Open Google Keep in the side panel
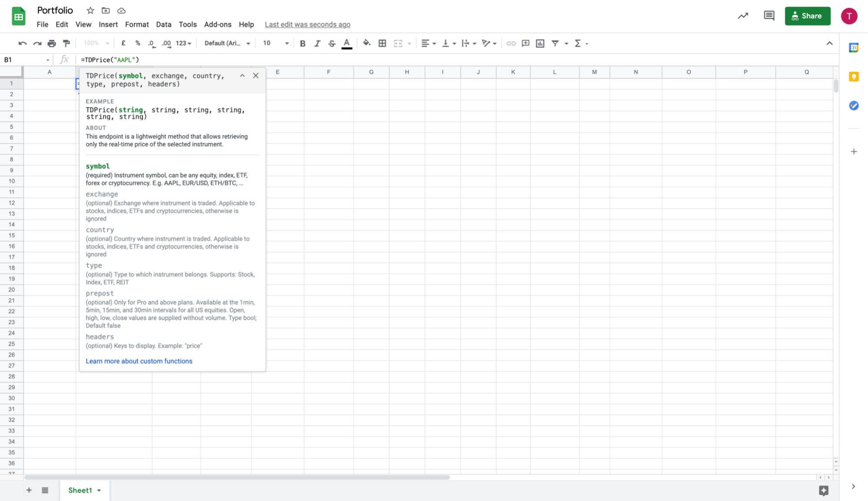This screenshot has height=501, width=868. [853, 77]
